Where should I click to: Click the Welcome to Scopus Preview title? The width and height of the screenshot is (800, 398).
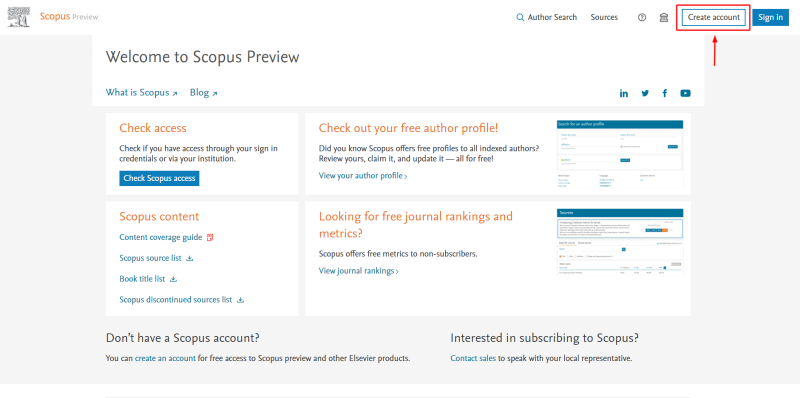(203, 57)
